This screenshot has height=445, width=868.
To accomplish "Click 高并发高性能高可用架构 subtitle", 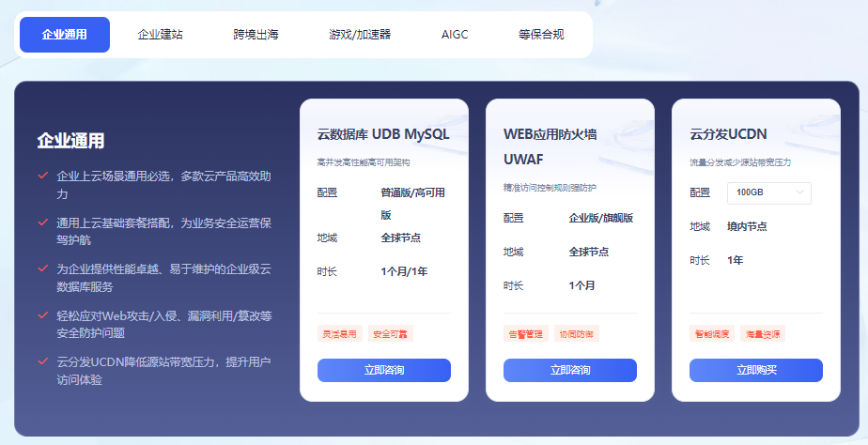I will [364, 162].
